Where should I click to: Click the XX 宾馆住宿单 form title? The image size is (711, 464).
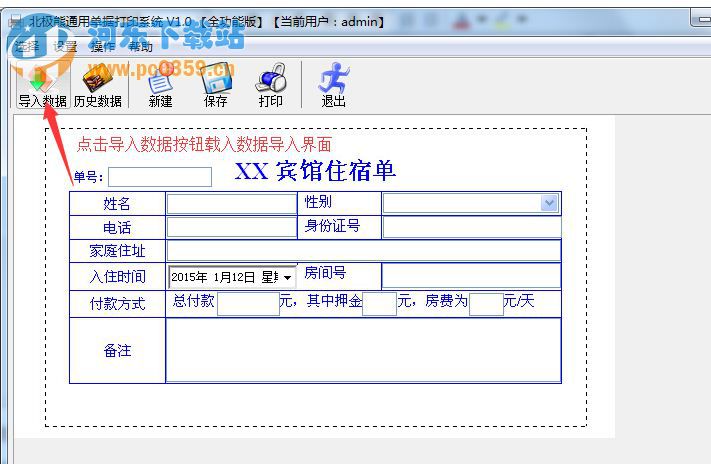(315, 171)
